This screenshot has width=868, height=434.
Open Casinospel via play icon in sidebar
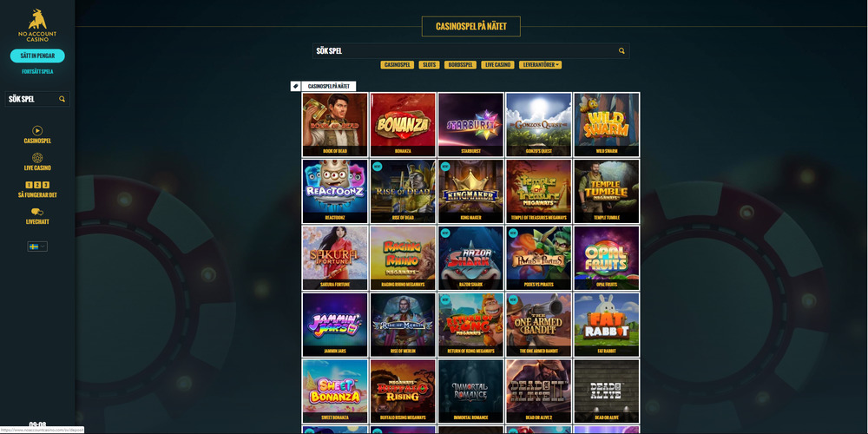[x=37, y=131]
